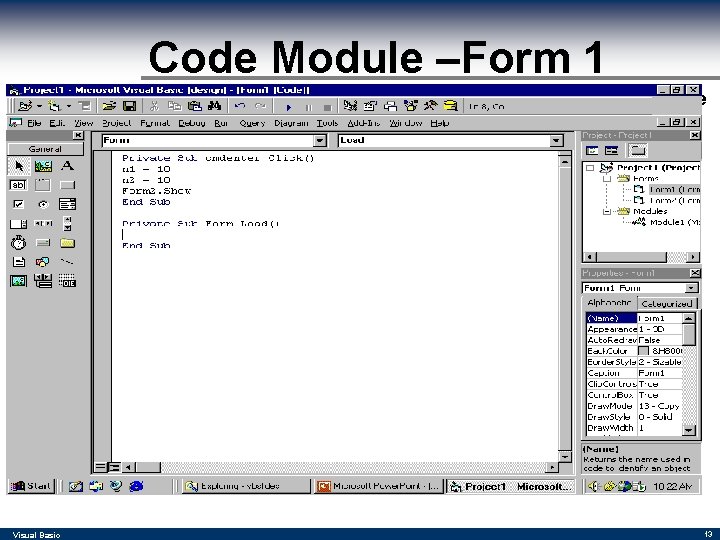Select the Frame control tool
720x540 pixels.
point(43,185)
